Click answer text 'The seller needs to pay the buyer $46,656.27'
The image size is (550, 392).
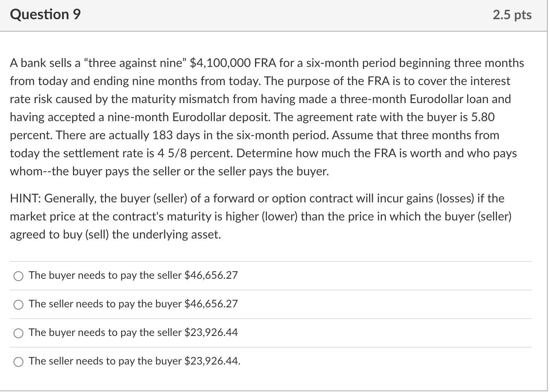click(133, 304)
